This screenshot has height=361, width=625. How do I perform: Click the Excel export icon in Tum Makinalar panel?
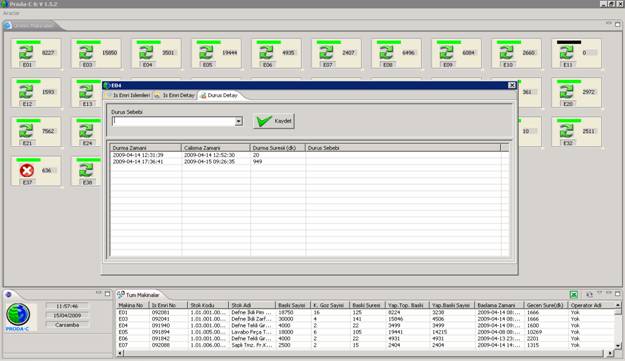pos(574,294)
